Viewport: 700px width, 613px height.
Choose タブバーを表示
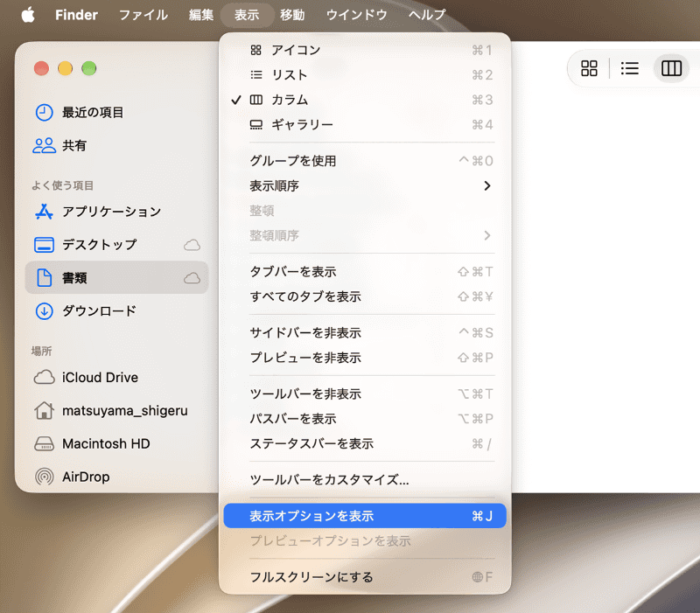(365, 272)
